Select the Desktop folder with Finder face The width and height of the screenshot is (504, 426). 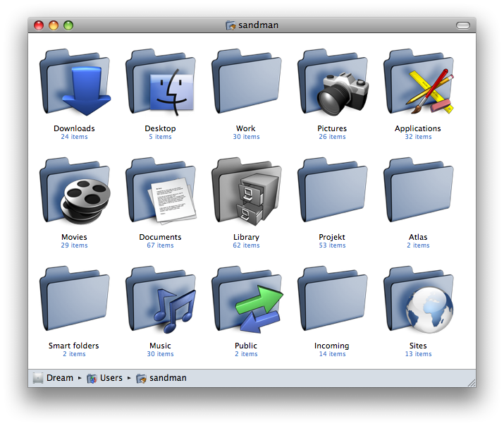click(161, 85)
